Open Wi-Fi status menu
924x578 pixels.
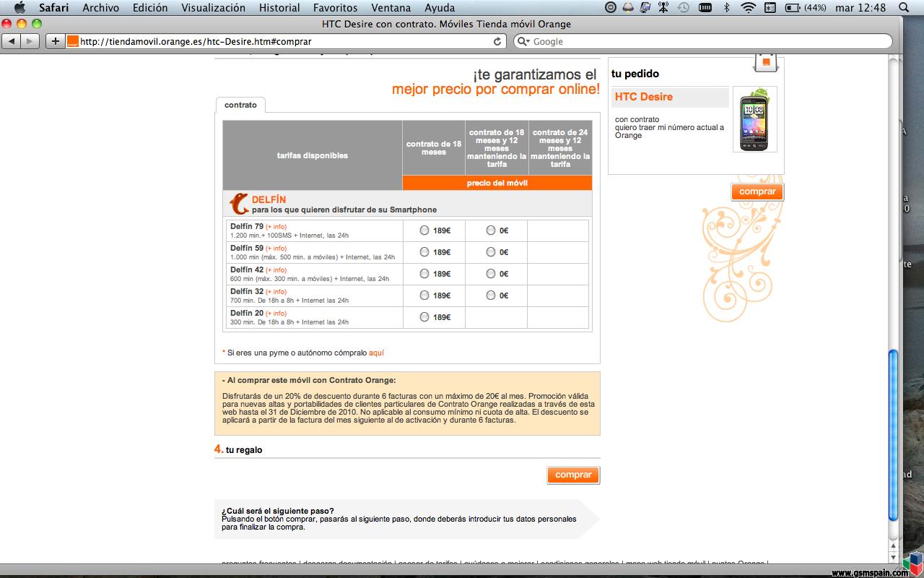[x=748, y=8]
